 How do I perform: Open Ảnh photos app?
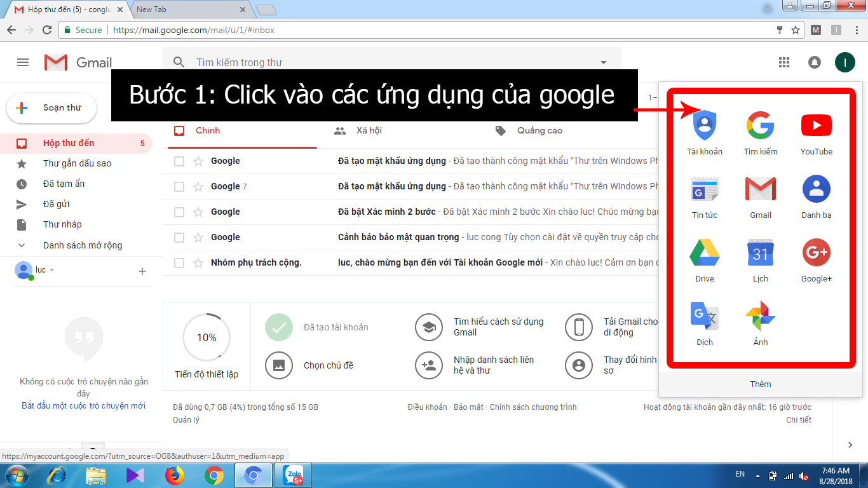tap(761, 323)
